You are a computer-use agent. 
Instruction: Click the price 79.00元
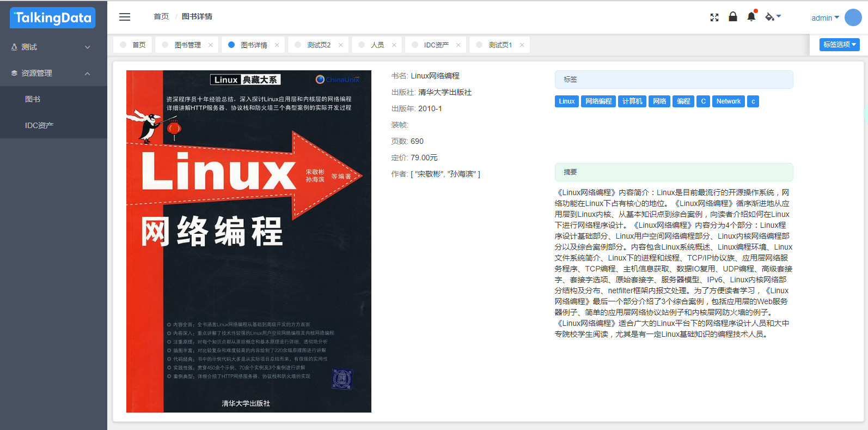(x=424, y=158)
